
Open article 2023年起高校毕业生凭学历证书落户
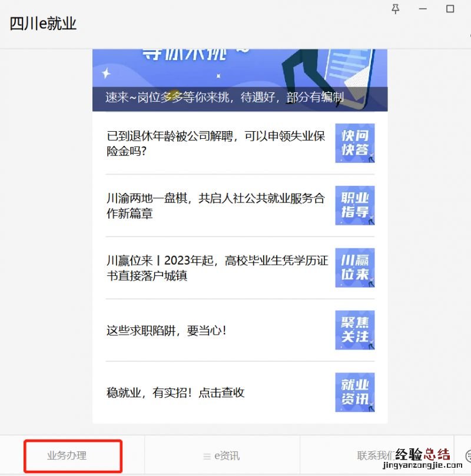217,268
